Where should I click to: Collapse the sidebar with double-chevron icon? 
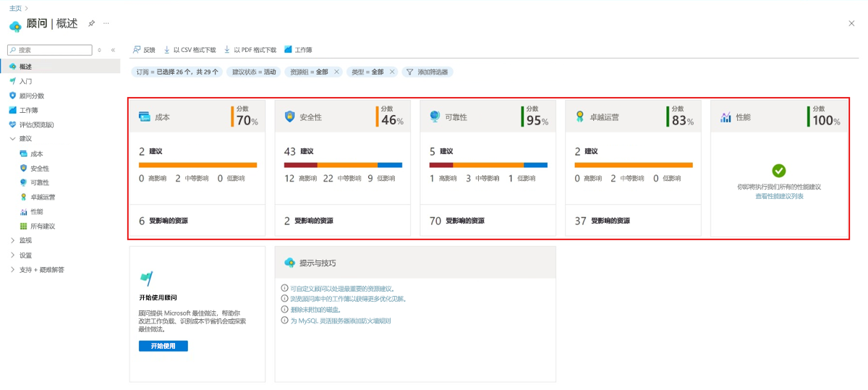point(113,50)
